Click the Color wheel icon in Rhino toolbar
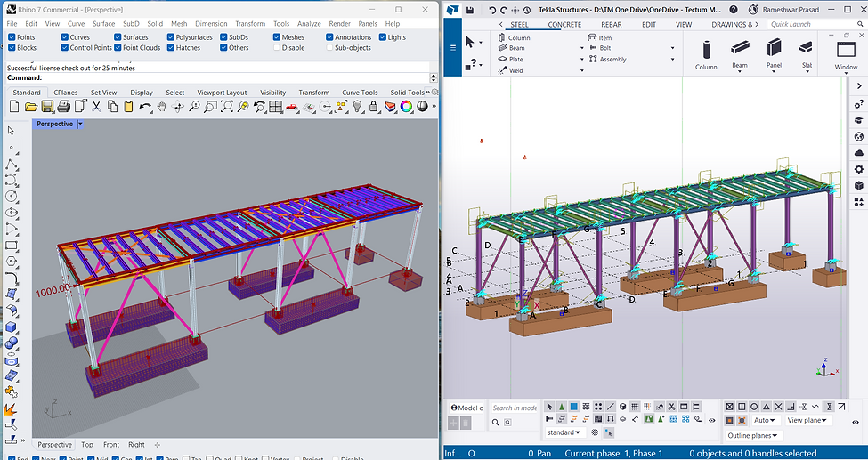The image size is (868, 460). point(406,106)
